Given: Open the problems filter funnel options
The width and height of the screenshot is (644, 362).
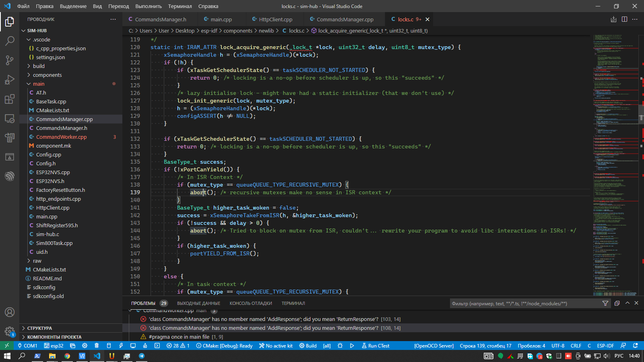Looking at the screenshot, I should (x=605, y=303).
